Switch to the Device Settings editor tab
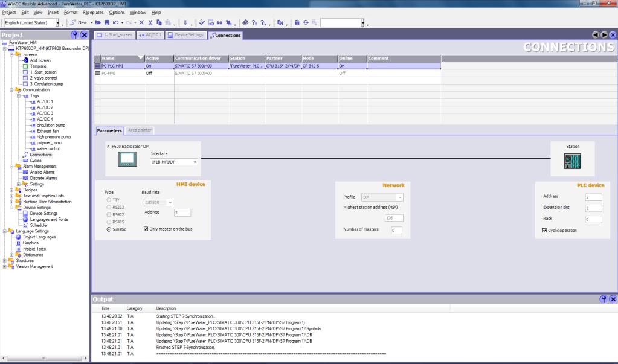618x364 pixels. pyautogui.click(x=185, y=35)
